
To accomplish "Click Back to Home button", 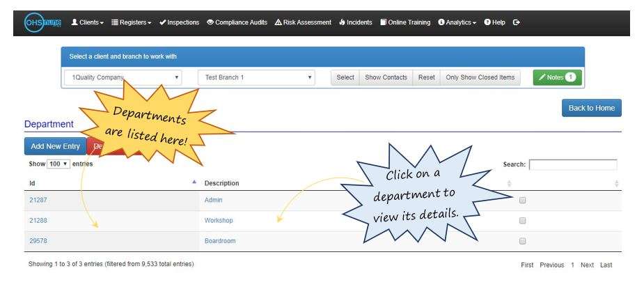I will (x=591, y=108).
